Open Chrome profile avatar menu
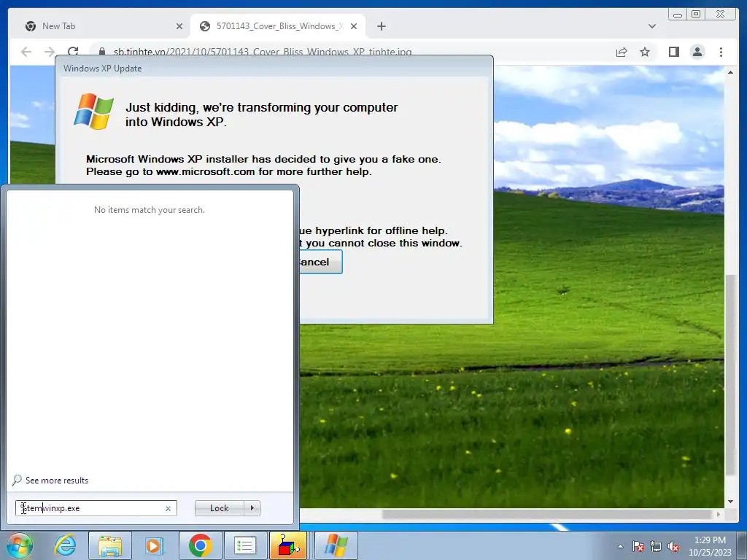This screenshot has height=560, width=747. 697,52
